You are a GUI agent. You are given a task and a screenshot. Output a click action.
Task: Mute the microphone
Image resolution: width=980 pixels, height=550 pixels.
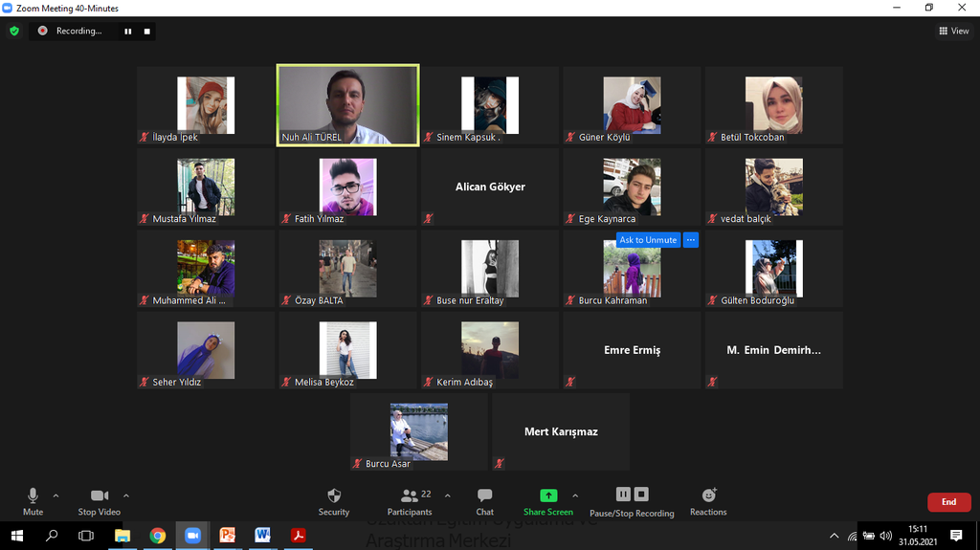click(33, 500)
